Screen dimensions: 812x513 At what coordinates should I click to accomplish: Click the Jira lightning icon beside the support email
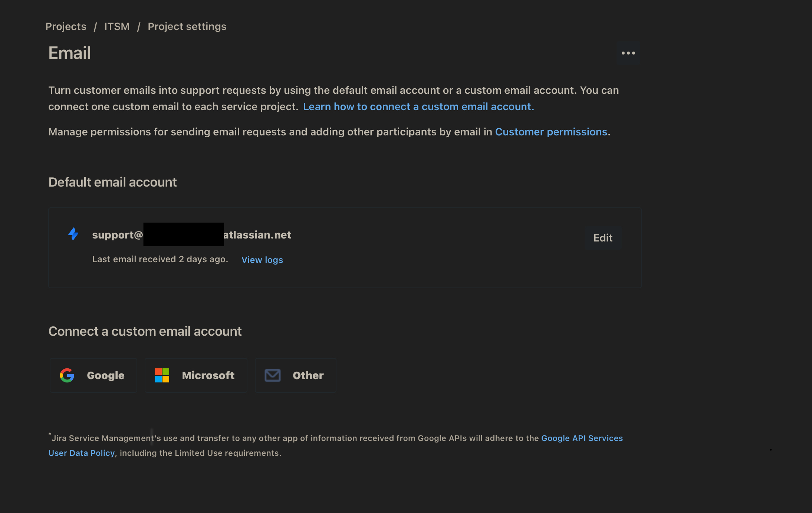click(x=73, y=234)
